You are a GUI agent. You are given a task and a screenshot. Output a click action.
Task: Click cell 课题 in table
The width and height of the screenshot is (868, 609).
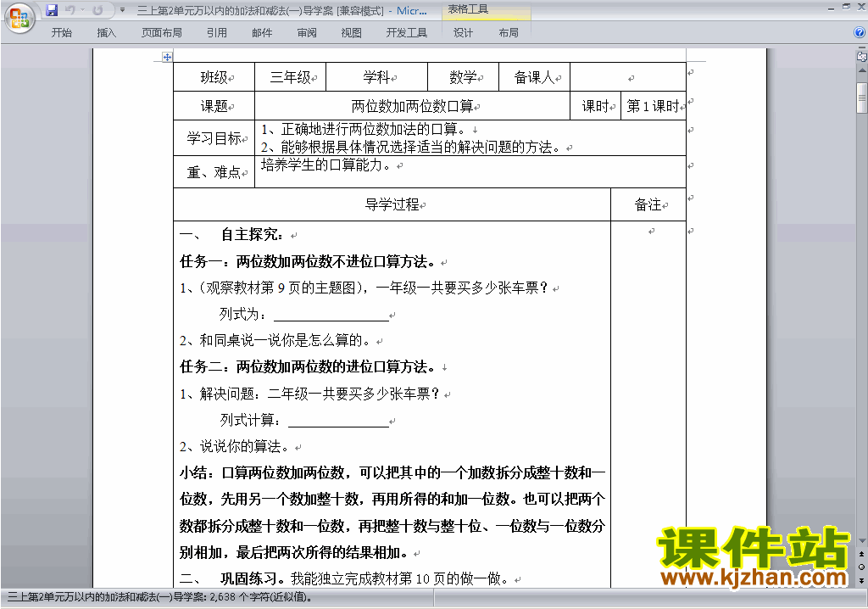(214, 106)
